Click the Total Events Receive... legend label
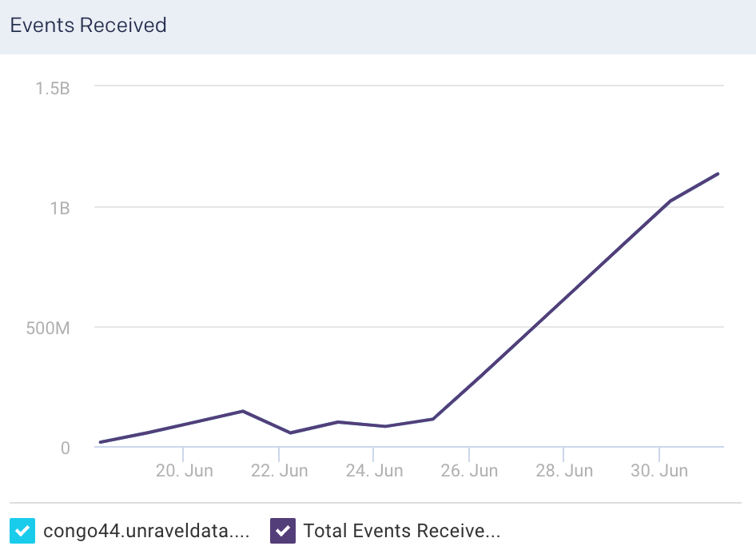This screenshot has height=550, width=756. tap(402, 531)
